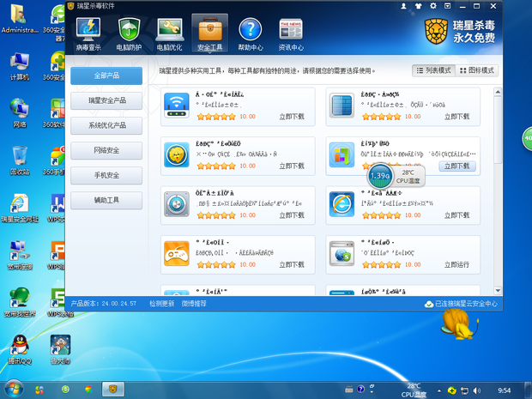This screenshot has width=532, height=399.
Task: Select the 瑞星安全产品 category
Action: 106,100
